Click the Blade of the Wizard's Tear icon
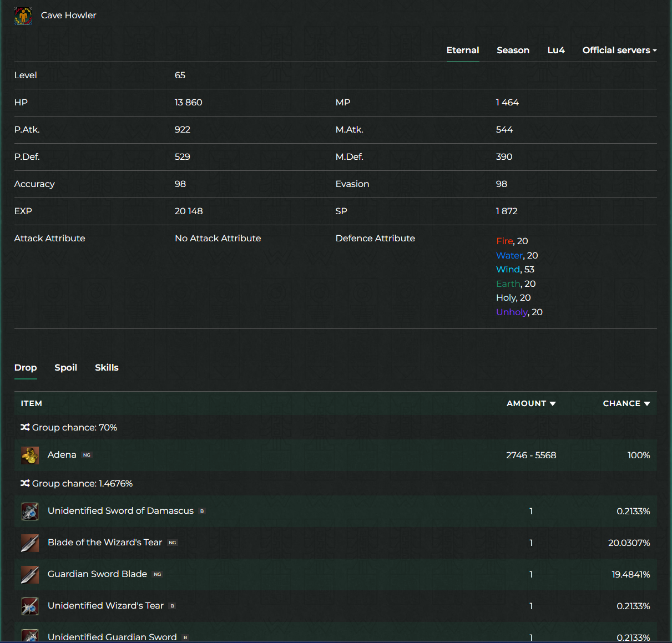This screenshot has height=643, width=672. pos(30,543)
